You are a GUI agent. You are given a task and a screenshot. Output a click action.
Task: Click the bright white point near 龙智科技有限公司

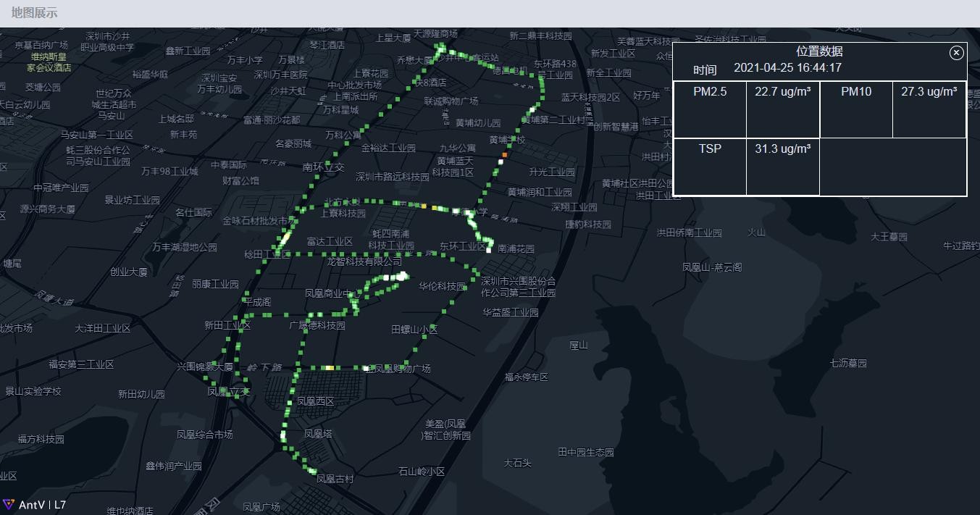(x=401, y=276)
